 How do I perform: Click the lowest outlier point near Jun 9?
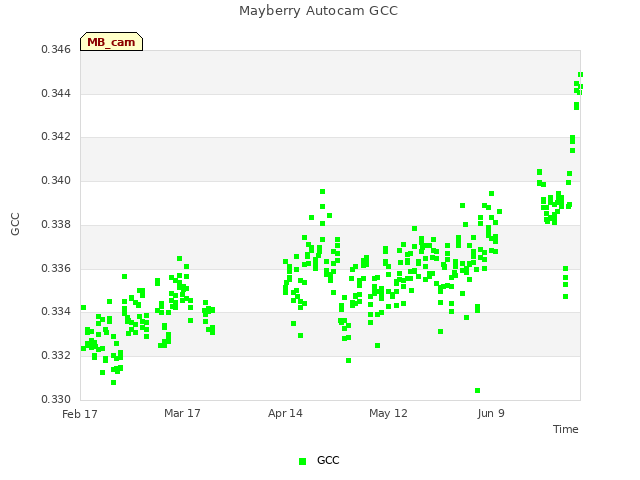pos(478,391)
